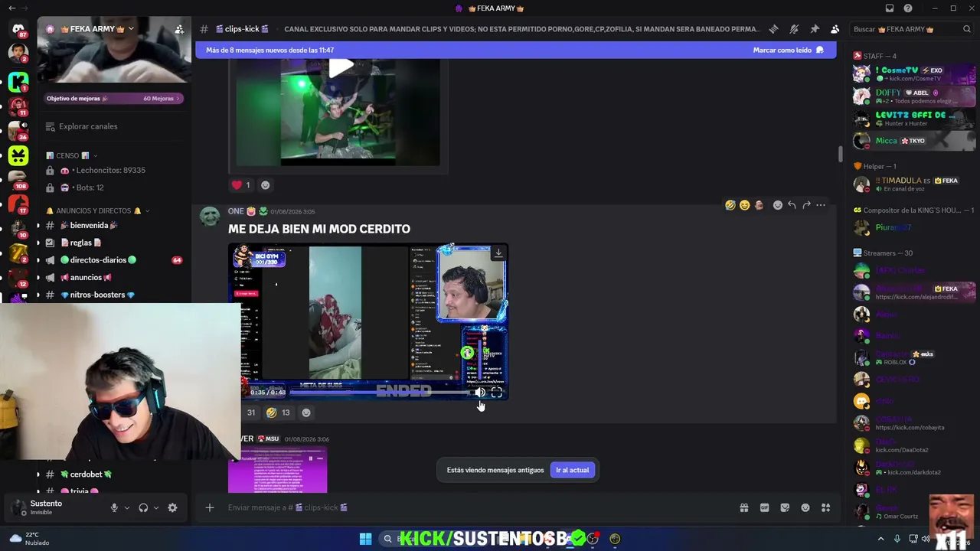Open the Discord help icon
Image resolution: width=980 pixels, height=551 pixels.
pyautogui.click(x=908, y=8)
